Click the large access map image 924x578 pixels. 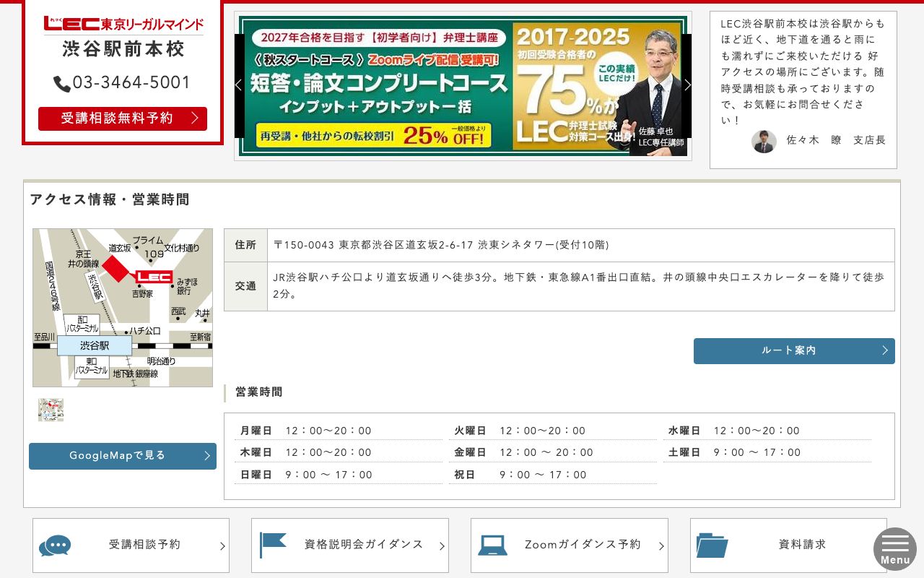(x=123, y=308)
